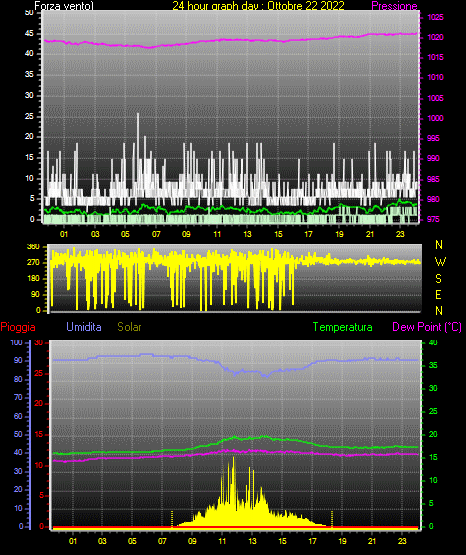Click the solar radiation peak near hour 12
The width and height of the screenshot is (466, 555).
(x=233, y=459)
